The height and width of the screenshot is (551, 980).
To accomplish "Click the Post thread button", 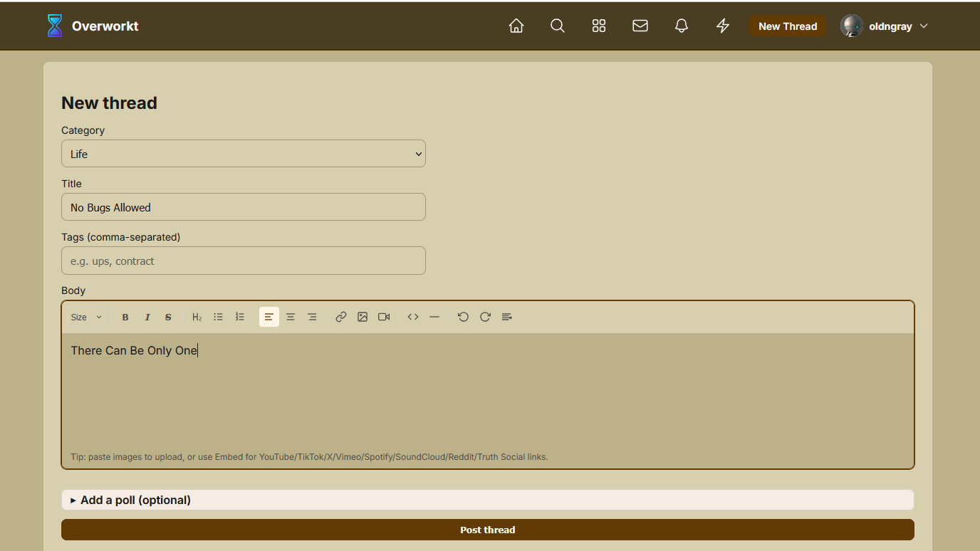I will [487, 530].
